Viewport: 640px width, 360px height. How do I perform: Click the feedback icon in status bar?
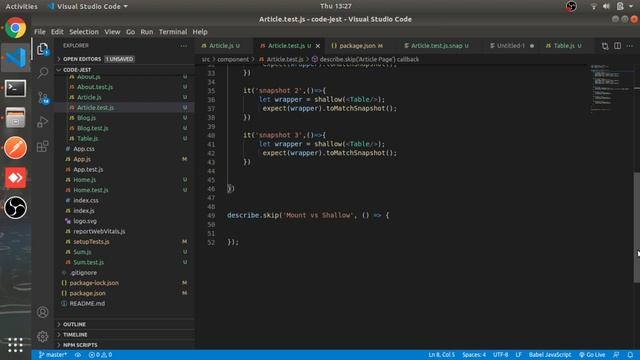pyautogui.click(x=616, y=355)
